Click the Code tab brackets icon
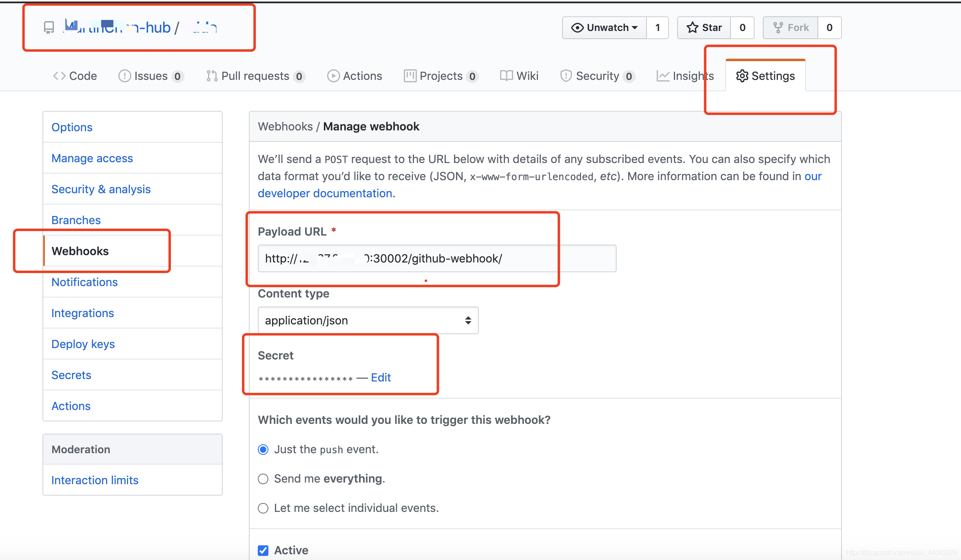Screen dimensions: 961x560 59,76
